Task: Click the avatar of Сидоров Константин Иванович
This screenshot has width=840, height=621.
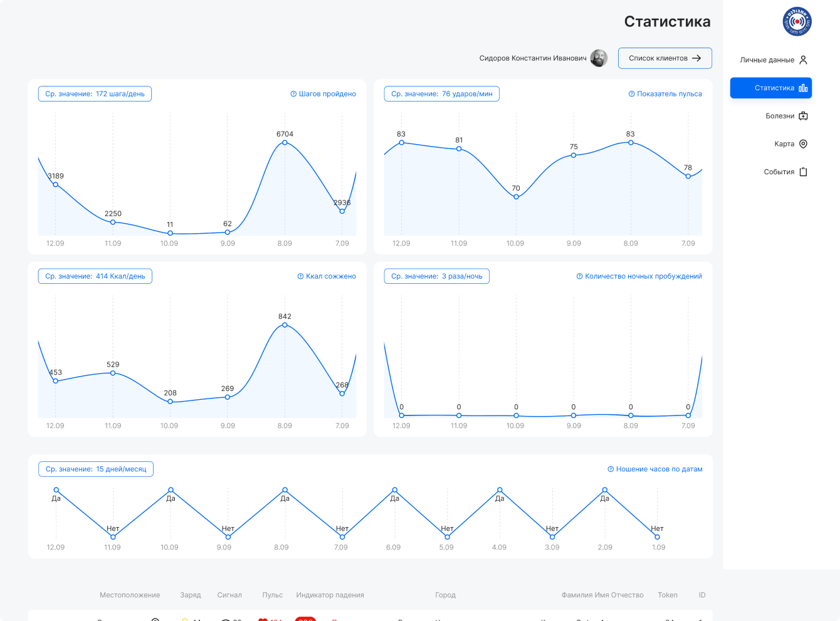Action: pos(599,58)
